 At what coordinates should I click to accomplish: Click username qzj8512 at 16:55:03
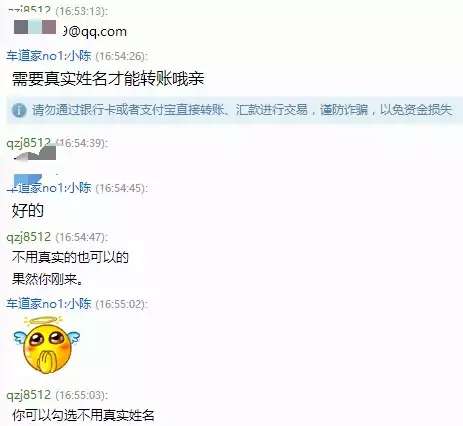[29, 395]
